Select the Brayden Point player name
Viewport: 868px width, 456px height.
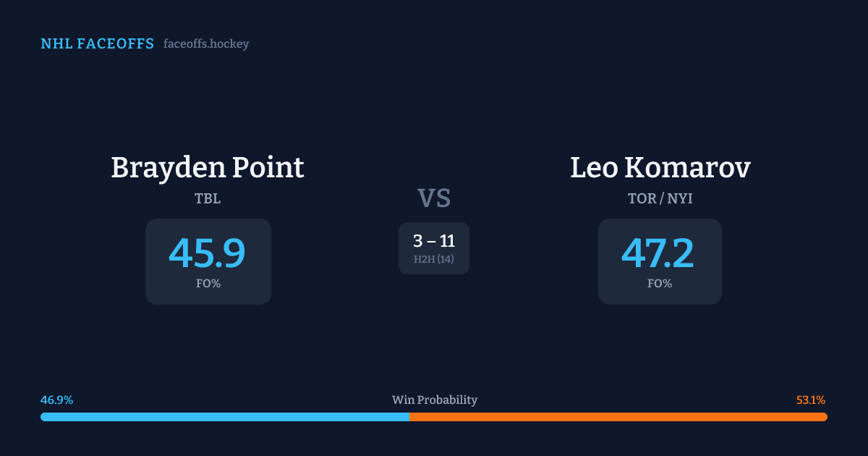[x=208, y=168]
